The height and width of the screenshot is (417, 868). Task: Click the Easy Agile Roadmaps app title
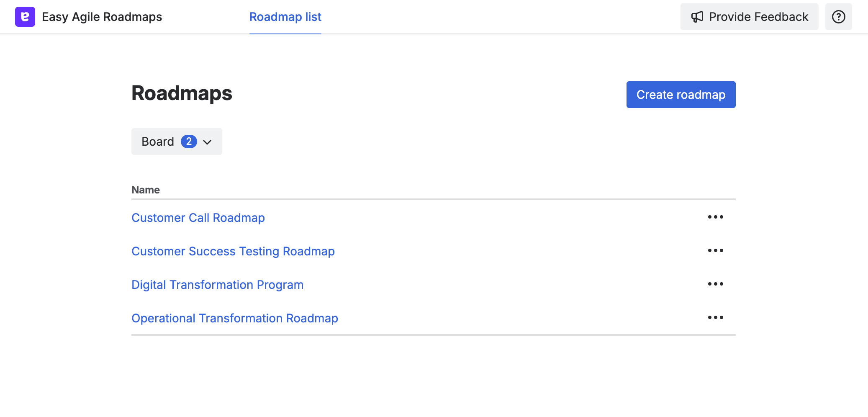tap(102, 17)
